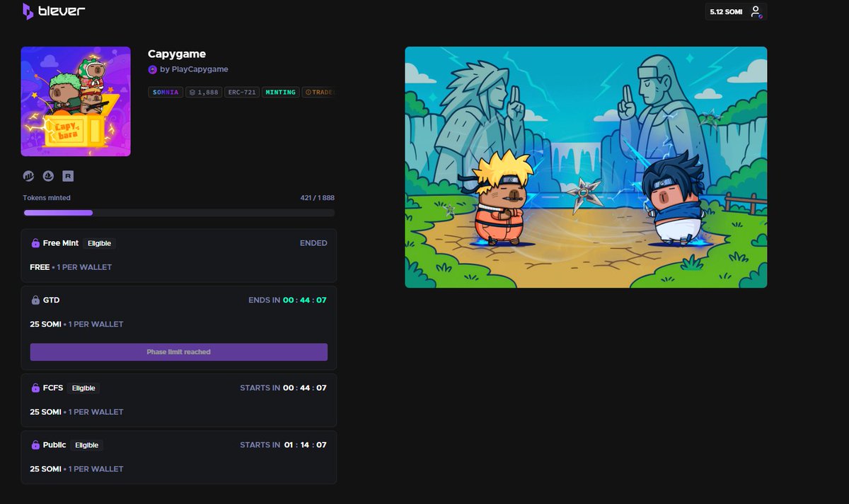Open the PlayCapygame creator link
849x504 pixels.
click(x=194, y=69)
